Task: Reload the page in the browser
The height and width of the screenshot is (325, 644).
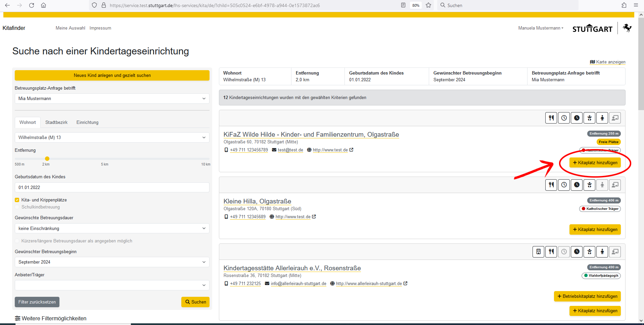Action: 32,5
